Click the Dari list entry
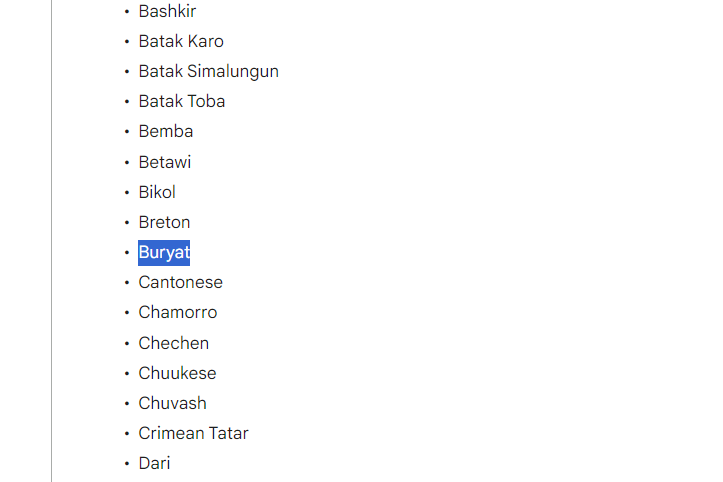723x482 pixels. tap(154, 463)
